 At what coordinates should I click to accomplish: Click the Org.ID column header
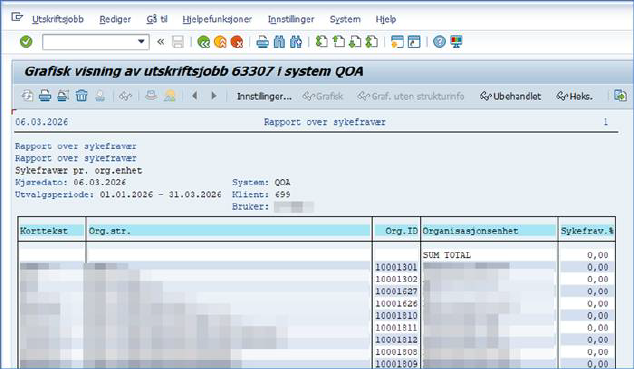pos(396,231)
